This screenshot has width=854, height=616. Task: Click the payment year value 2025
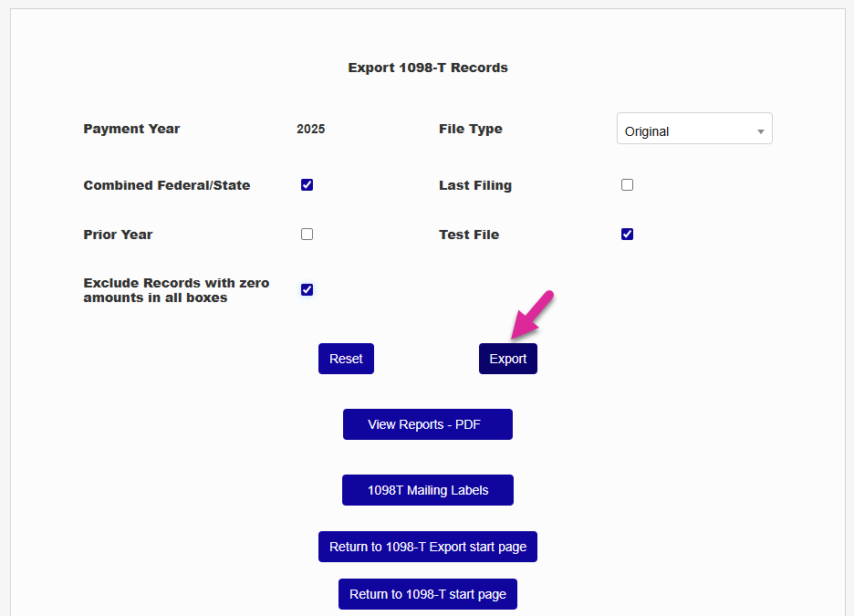pyautogui.click(x=311, y=129)
